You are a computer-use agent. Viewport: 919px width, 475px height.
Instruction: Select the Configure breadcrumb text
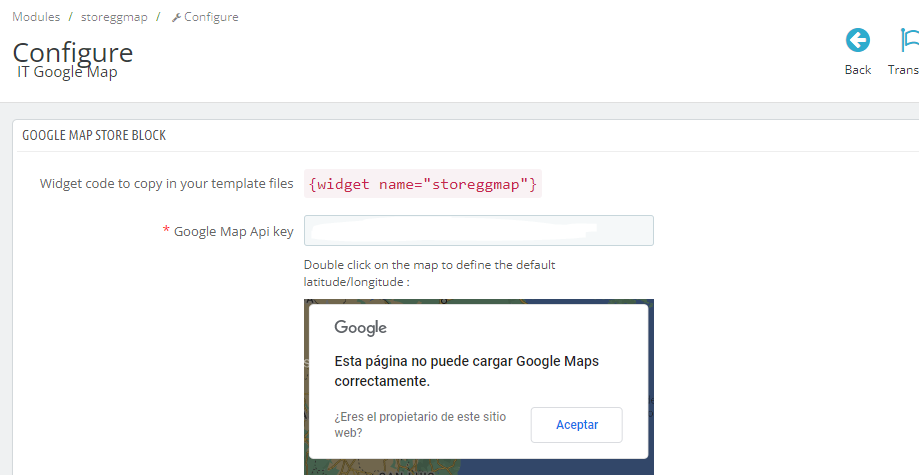[x=211, y=17]
